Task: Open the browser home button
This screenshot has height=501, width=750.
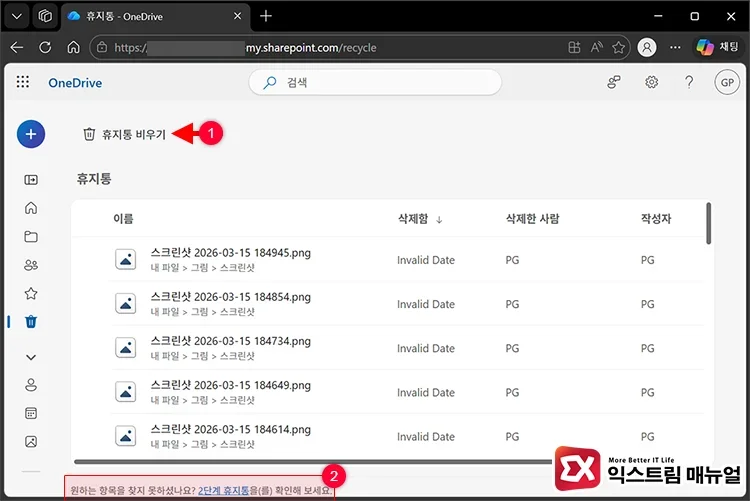Action: point(73,47)
